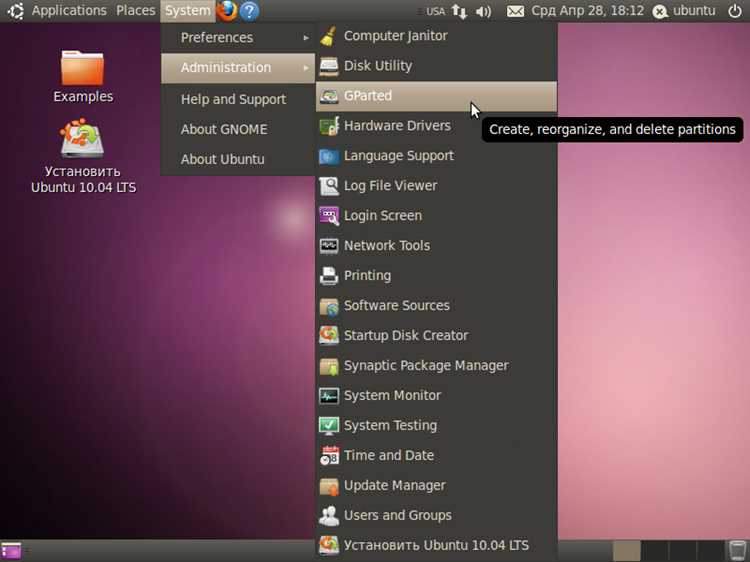This screenshot has width=750, height=562.
Task: Click the Install Ubuntu 10.04 LTS desktop icon
Action: point(83,156)
